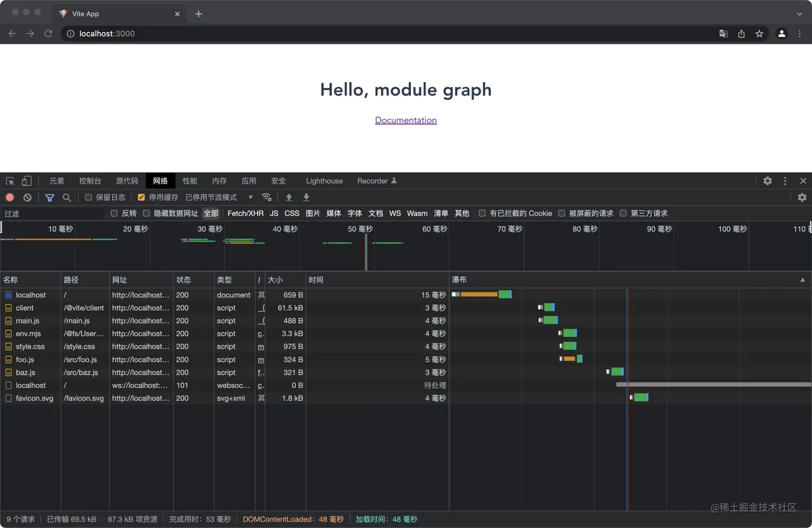Bookmark this page with star icon
The width and height of the screenshot is (812, 528).
759,33
